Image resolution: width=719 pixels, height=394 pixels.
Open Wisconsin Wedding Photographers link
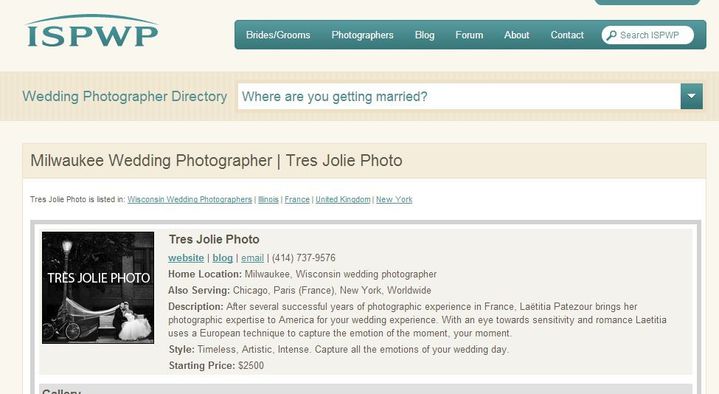[x=190, y=200]
